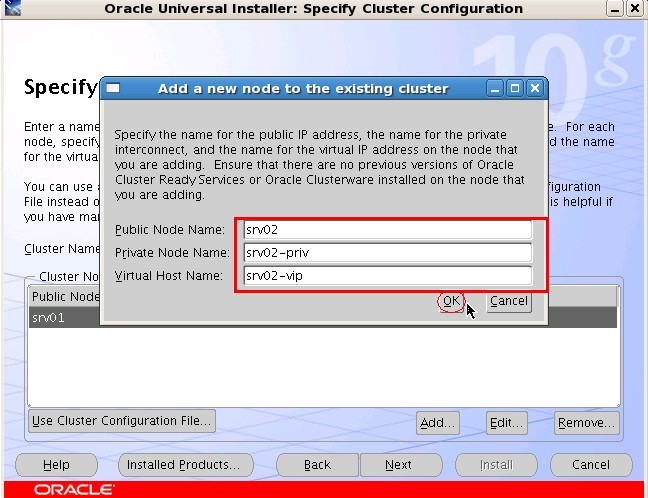Image resolution: width=648 pixels, height=498 pixels.
Task: Click the Public Node column header
Action: pyautogui.click(x=64, y=296)
